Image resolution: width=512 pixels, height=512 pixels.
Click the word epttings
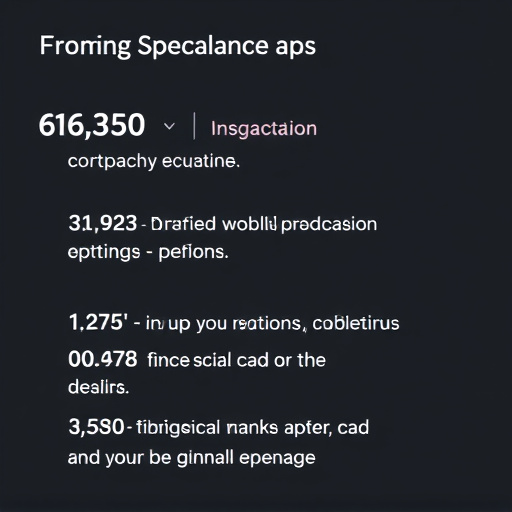[x=104, y=253]
